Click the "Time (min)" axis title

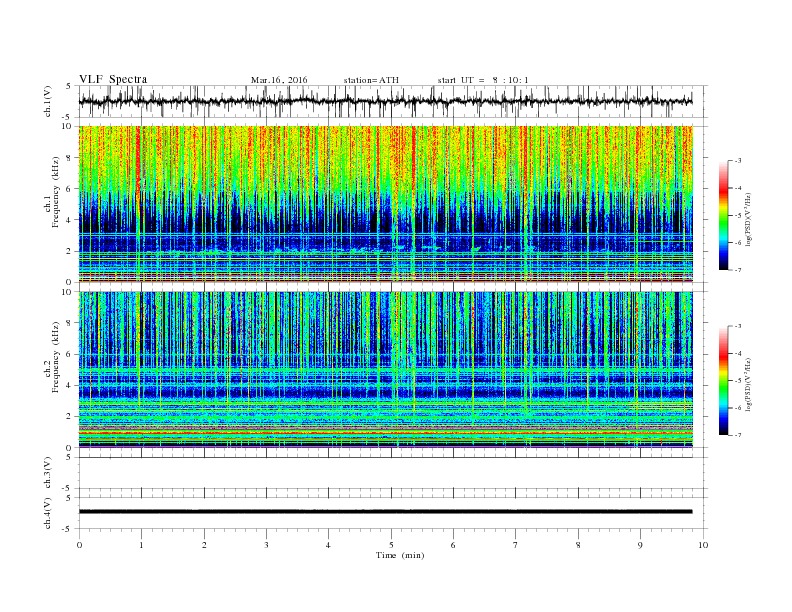pyautogui.click(x=400, y=555)
